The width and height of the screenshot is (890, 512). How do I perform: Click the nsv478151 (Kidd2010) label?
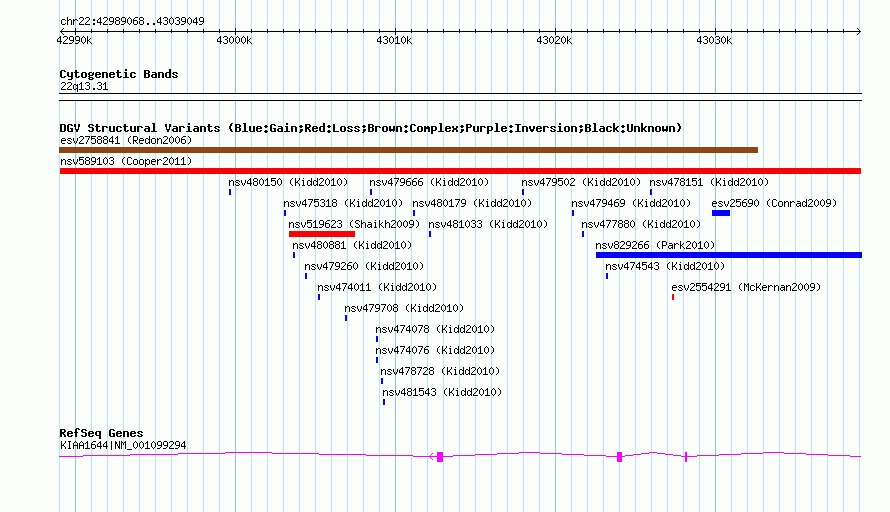710,182
